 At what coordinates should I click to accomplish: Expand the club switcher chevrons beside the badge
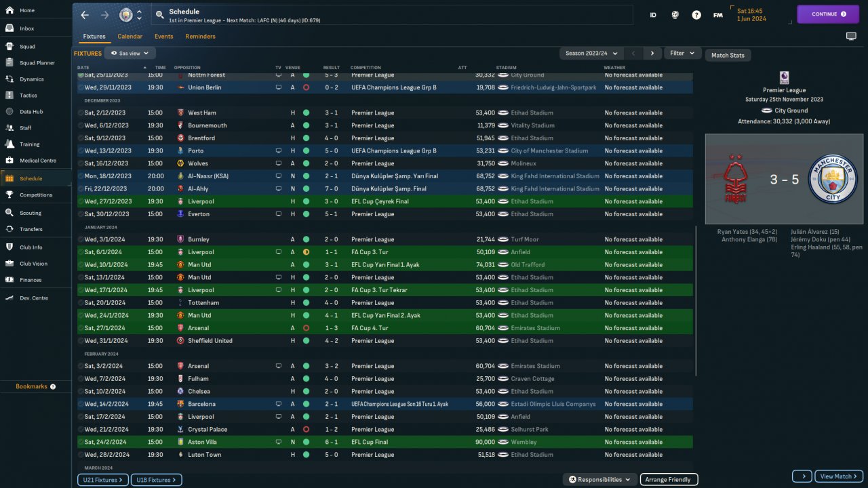coord(140,15)
